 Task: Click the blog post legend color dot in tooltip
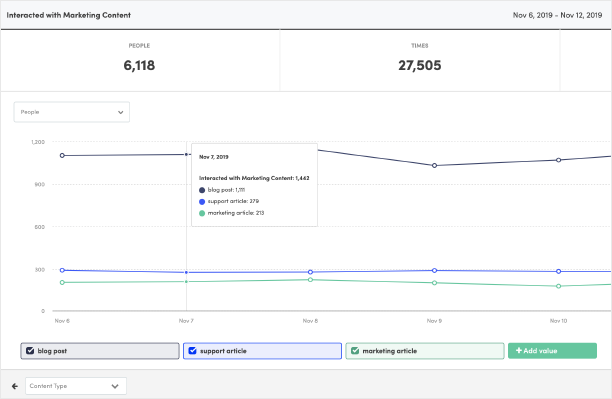(202, 190)
